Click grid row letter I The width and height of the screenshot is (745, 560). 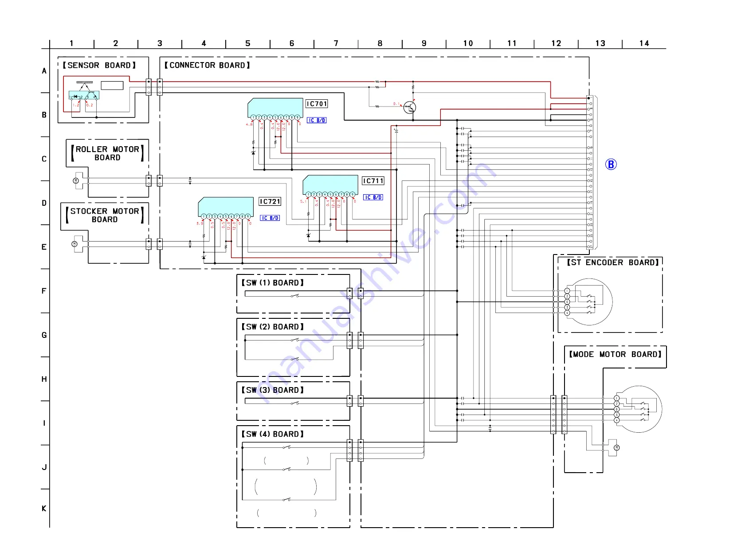44,423
